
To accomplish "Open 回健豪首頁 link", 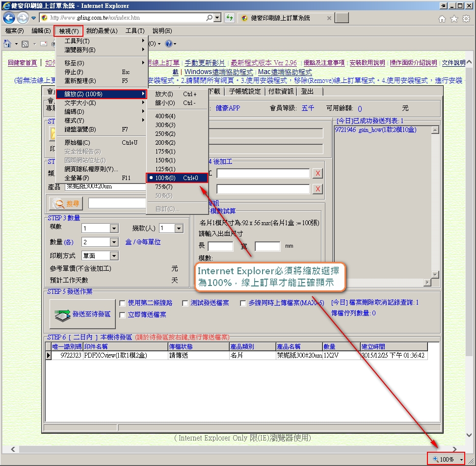I will coord(22,63).
